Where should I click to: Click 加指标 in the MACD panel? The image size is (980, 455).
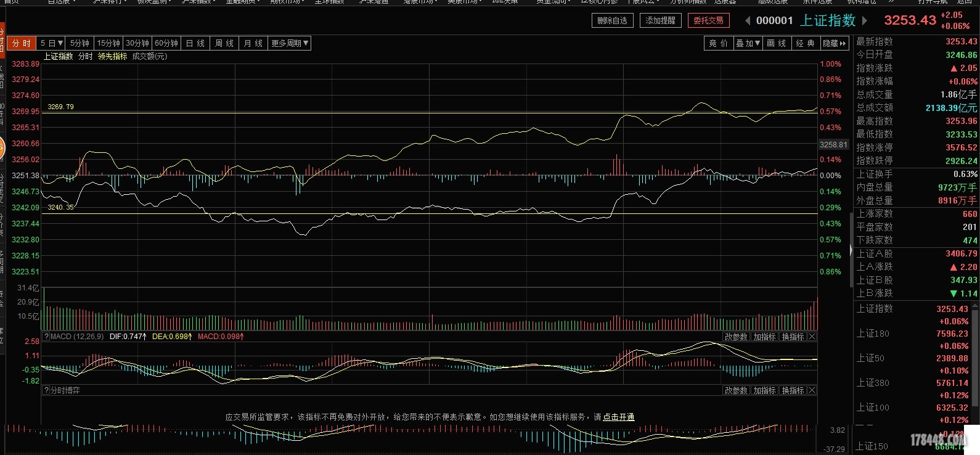click(764, 337)
